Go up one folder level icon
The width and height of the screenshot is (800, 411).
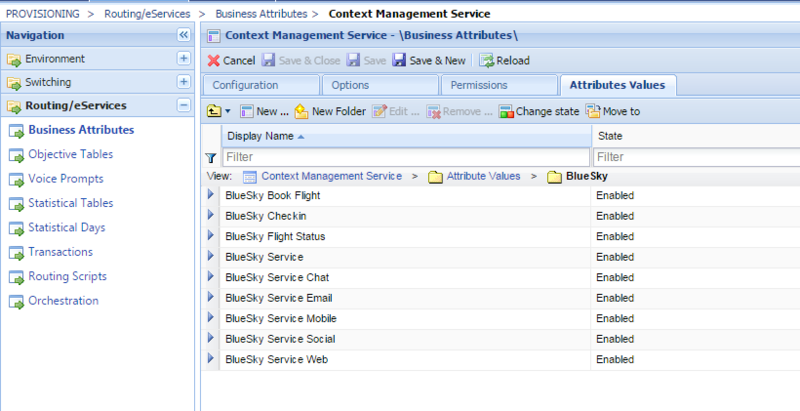click(x=214, y=111)
